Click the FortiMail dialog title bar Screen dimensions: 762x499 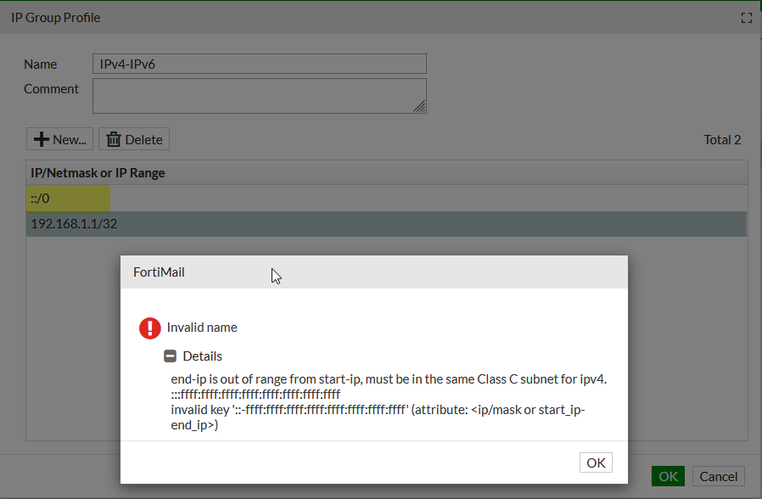(x=374, y=272)
